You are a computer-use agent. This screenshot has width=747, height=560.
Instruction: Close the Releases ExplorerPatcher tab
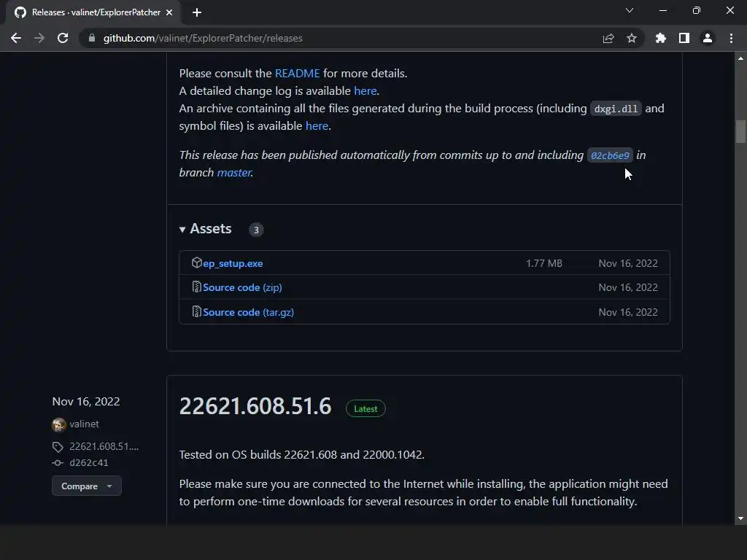pos(169,12)
